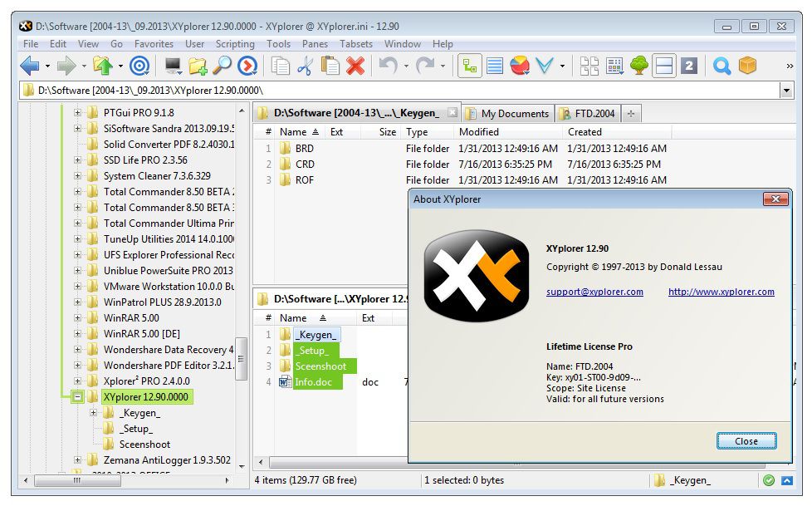This screenshot has height=506, width=812.
Task: Collapse the XYplorer 12.90.0000 tree node
Action: 77,397
